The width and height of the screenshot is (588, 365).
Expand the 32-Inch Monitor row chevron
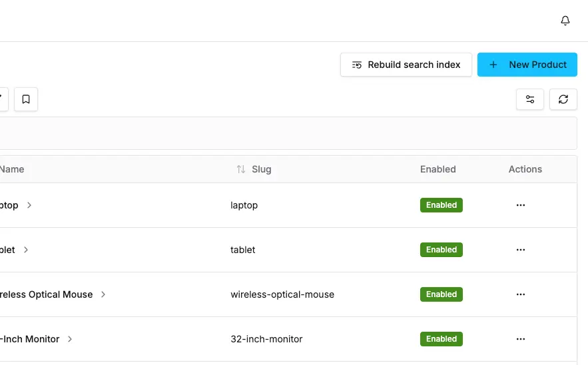coord(70,339)
